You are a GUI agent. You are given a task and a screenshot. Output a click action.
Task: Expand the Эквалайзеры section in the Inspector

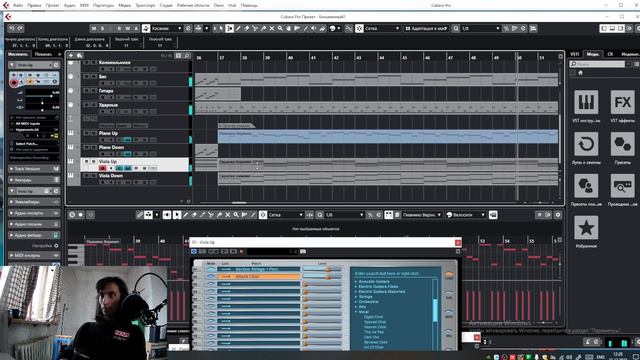(34, 202)
